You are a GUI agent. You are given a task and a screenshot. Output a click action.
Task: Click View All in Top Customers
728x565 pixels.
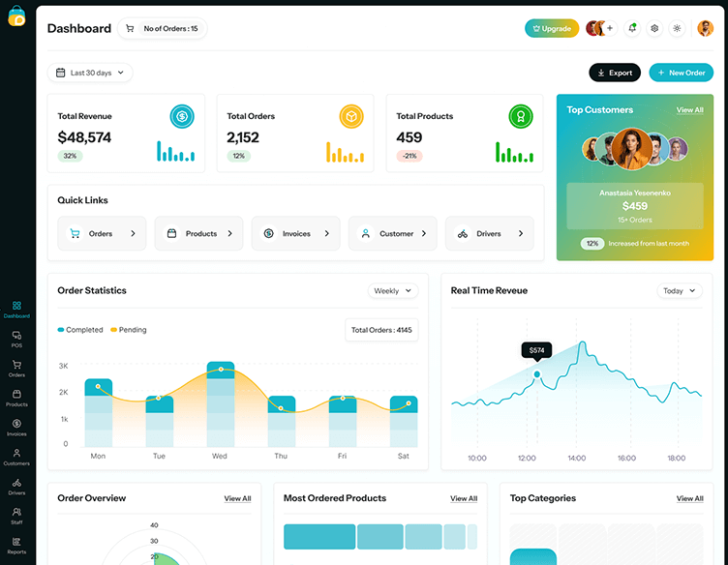coord(689,110)
